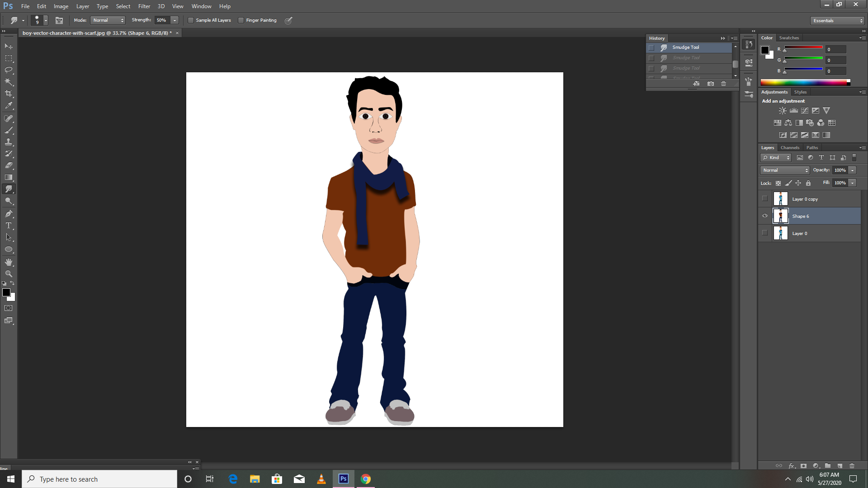Image resolution: width=868 pixels, height=488 pixels.
Task: Select the Gradient tool
Action: [9, 177]
